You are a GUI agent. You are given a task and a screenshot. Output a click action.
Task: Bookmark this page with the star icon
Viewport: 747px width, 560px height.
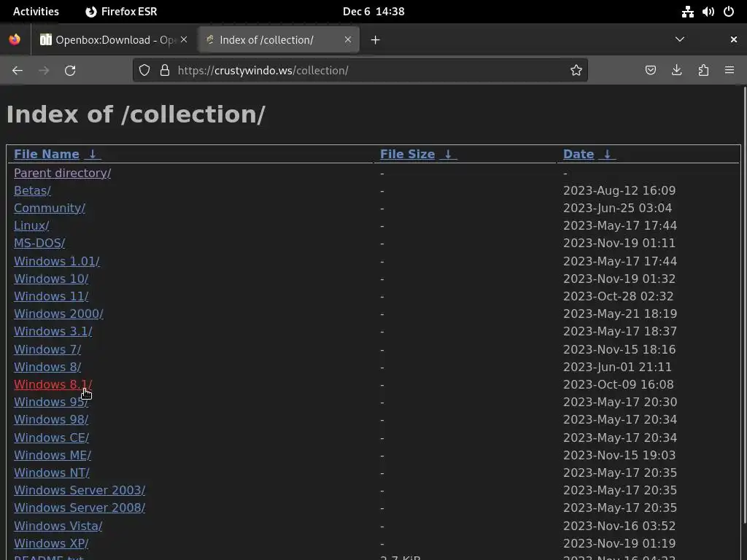tap(576, 71)
